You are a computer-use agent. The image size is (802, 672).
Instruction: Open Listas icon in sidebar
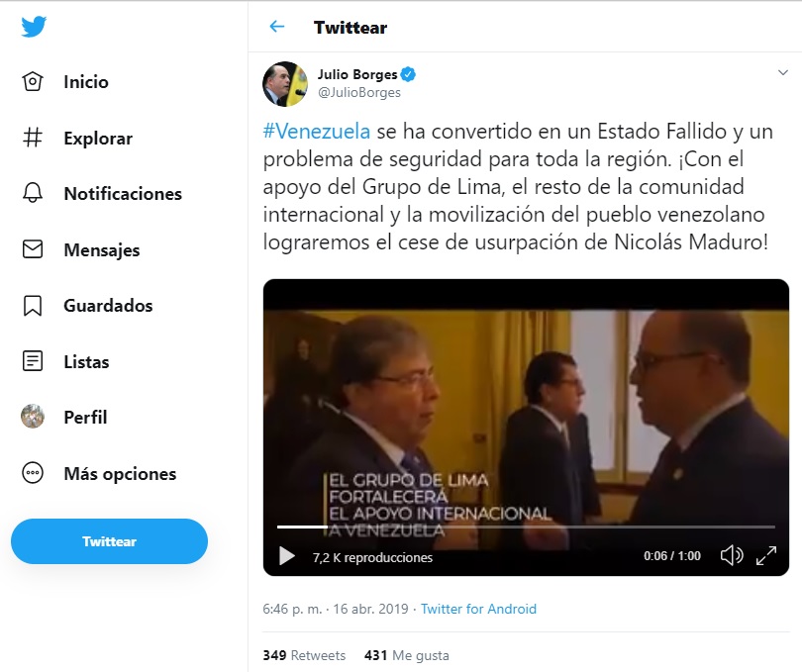[x=33, y=361]
